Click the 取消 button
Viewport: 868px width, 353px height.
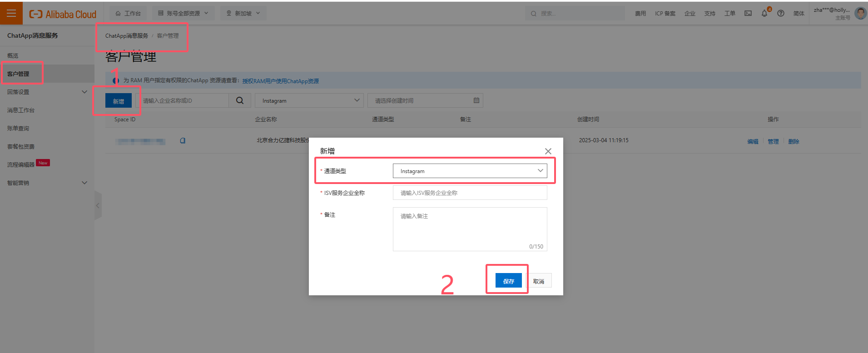[x=539, y=281]
